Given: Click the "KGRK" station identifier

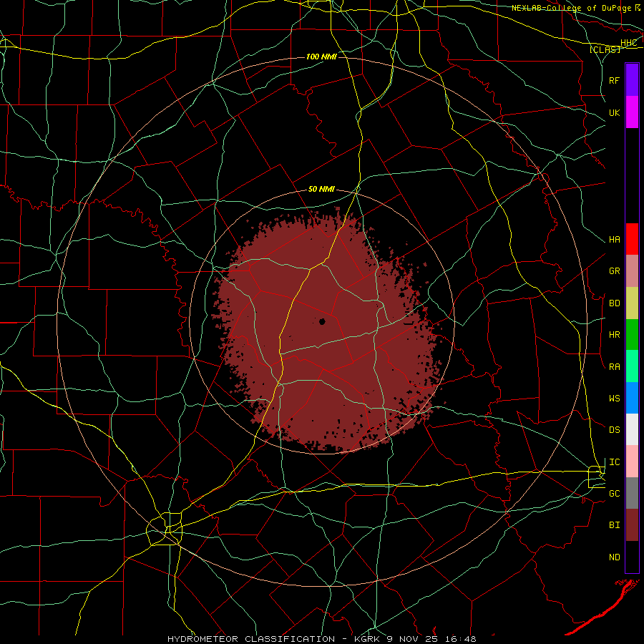Looking at the screenshot, I should coord(367,639).
